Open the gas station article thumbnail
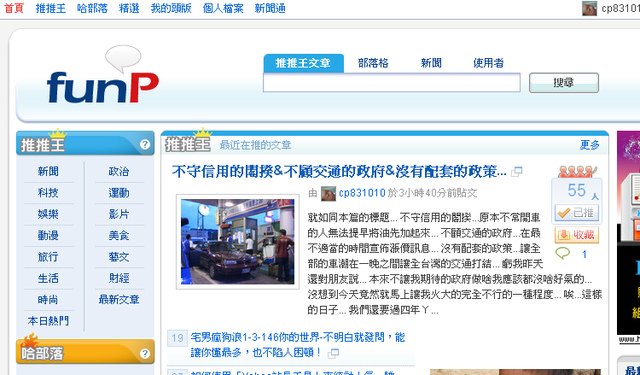Viewport: 640px width, 375px height. (238, 242)
